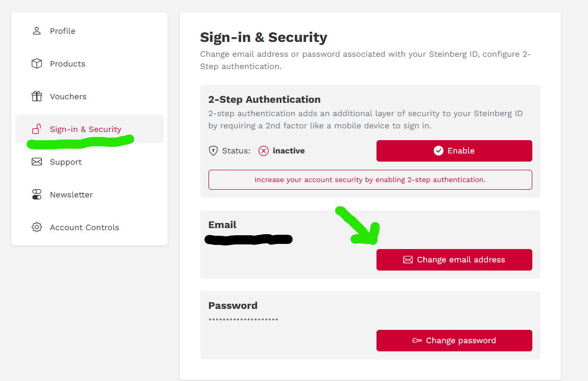This screenshot has height=381, width=588.
Task: Click the Profile person icon
Action: [x=37, y=31]
